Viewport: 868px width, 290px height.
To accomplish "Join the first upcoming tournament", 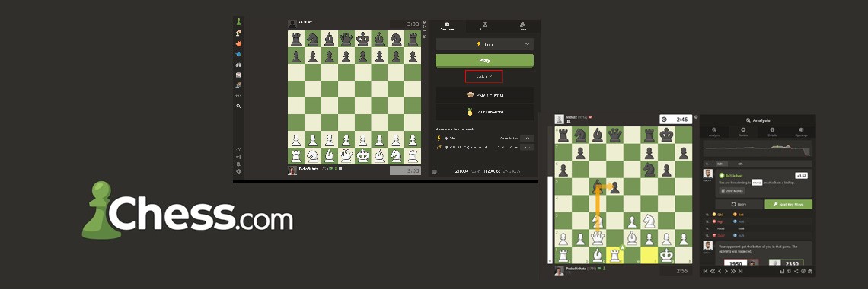I will pos(527,138).
